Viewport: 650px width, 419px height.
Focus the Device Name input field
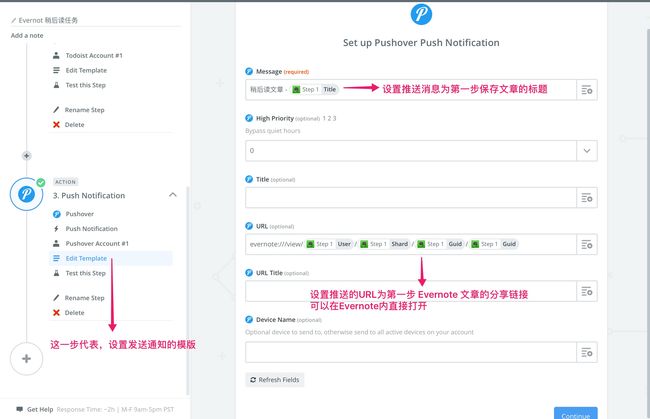[x=411, y=353]
